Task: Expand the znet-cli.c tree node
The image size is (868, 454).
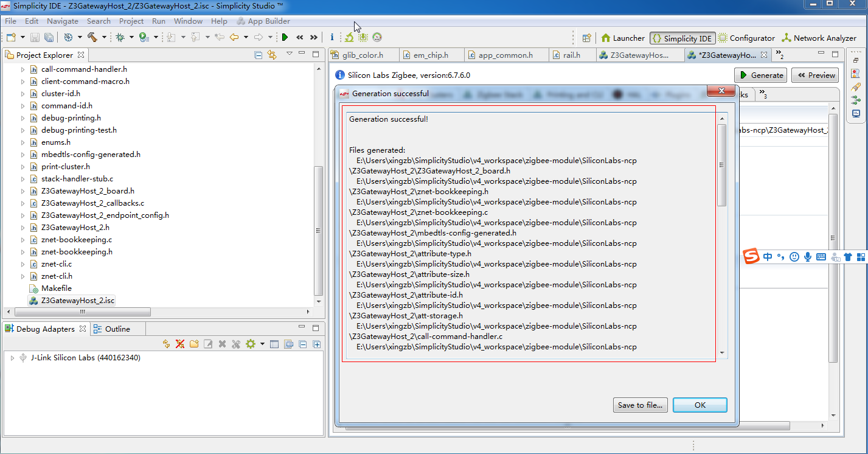Action: point(23,264)
